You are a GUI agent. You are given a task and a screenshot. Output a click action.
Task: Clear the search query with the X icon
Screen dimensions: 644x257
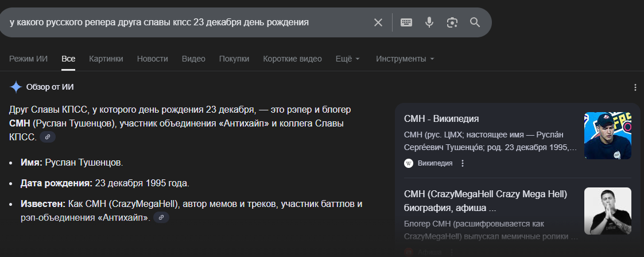point(378,22)
